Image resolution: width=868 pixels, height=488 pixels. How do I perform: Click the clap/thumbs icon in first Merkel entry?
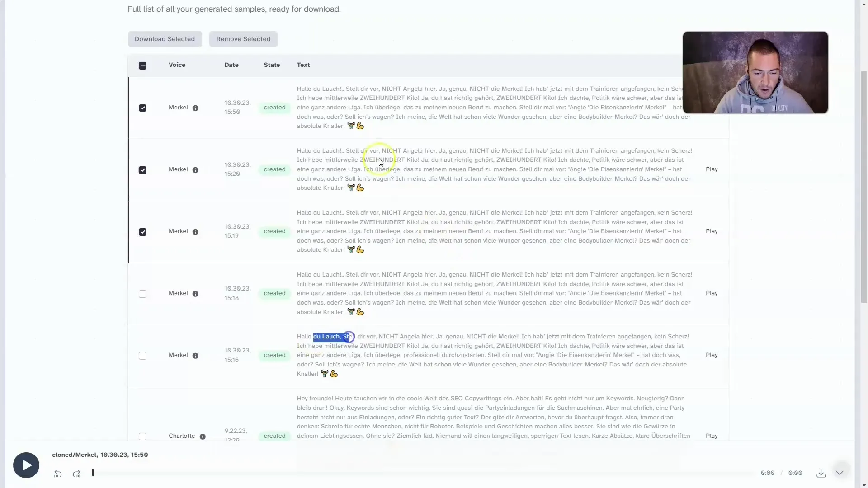point(359,125)
